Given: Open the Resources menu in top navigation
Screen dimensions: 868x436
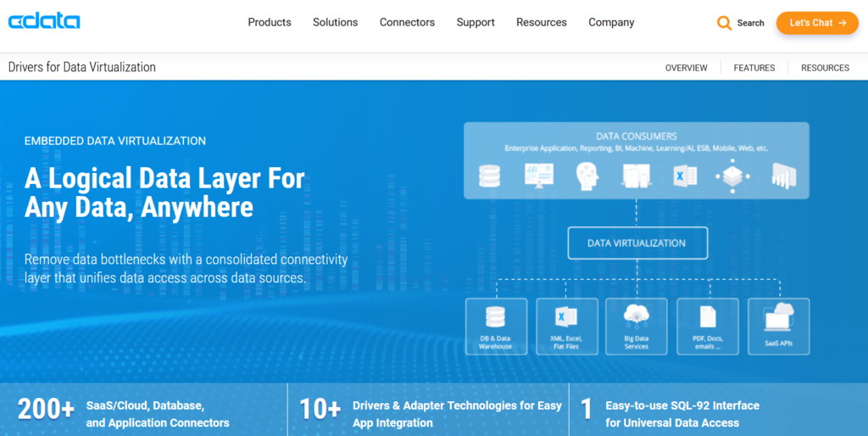Looking at the screenshot, I should pyautogui.click(x=542, y=23).
